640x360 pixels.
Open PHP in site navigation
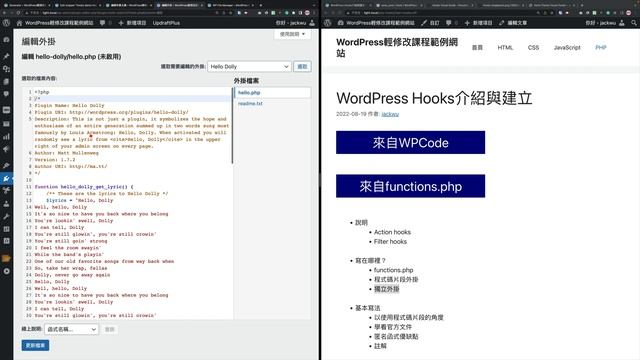click(600, 47)
